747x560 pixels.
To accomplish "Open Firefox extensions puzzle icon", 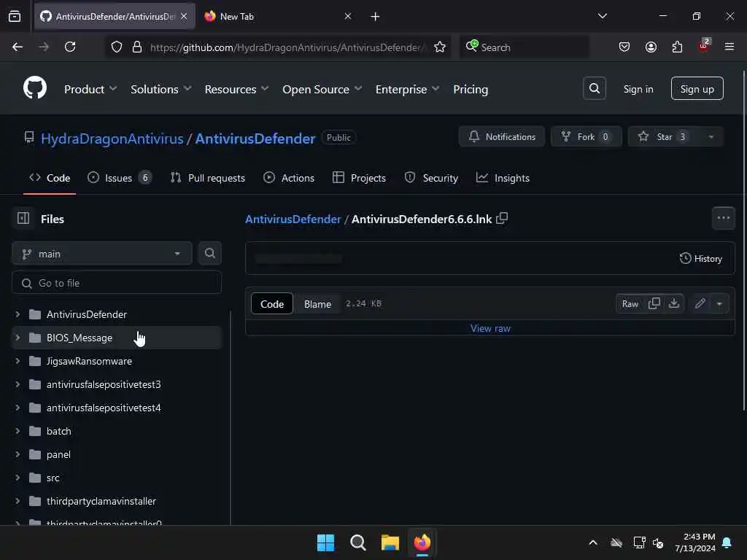I will (x=677, y=47).
